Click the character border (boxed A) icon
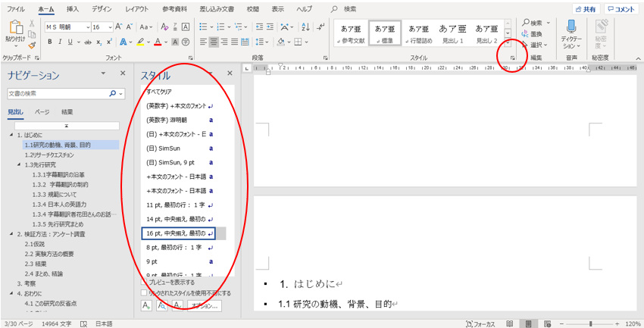This screenshot has height=328, width=644. 186,27
